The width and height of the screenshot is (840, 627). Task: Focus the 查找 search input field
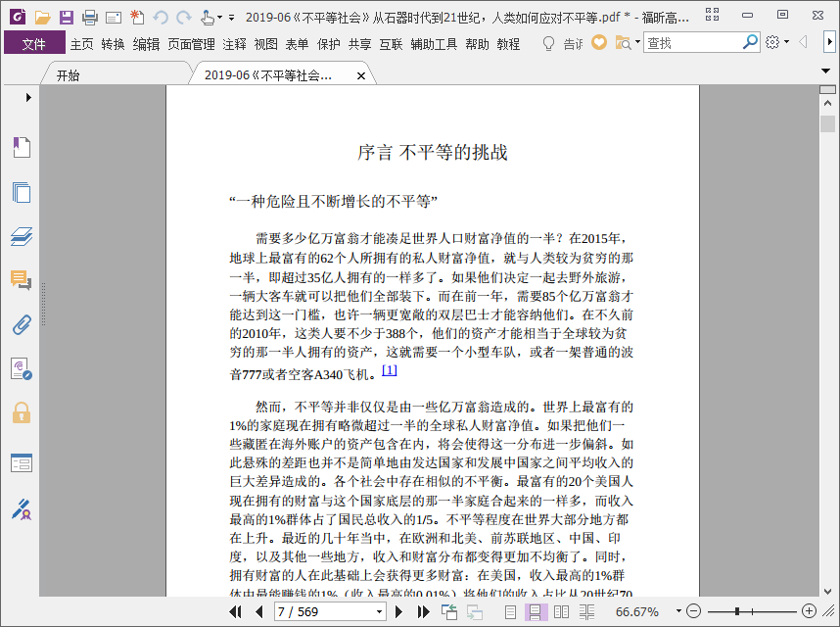692,43
